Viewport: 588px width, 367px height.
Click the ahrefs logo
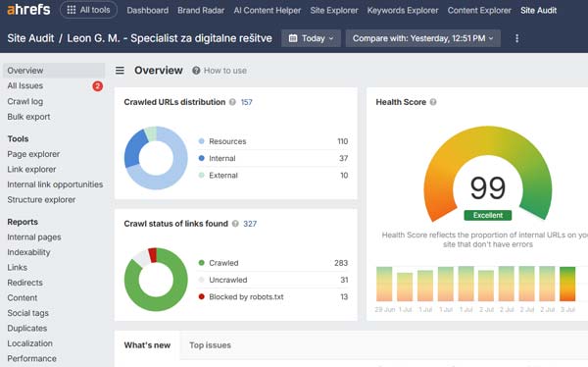[x=28, y=10]
